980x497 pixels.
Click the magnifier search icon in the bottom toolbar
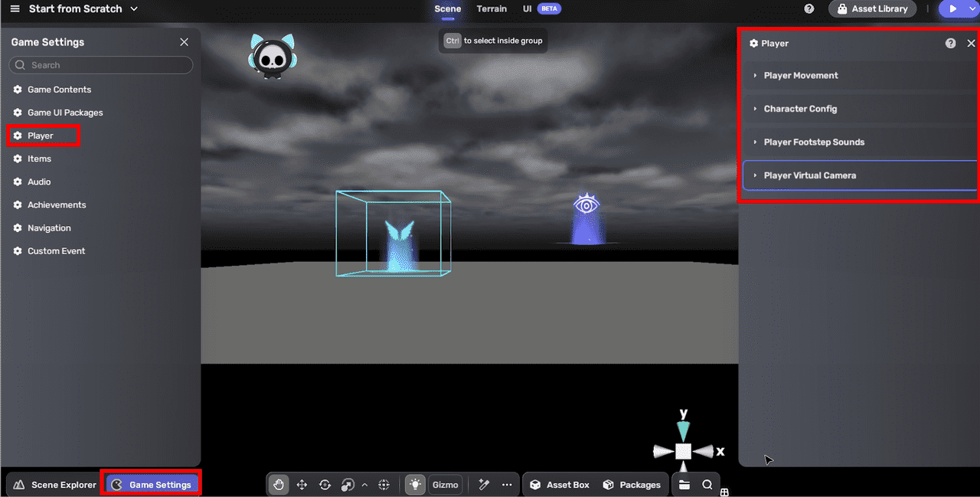(x=707, y=485)
